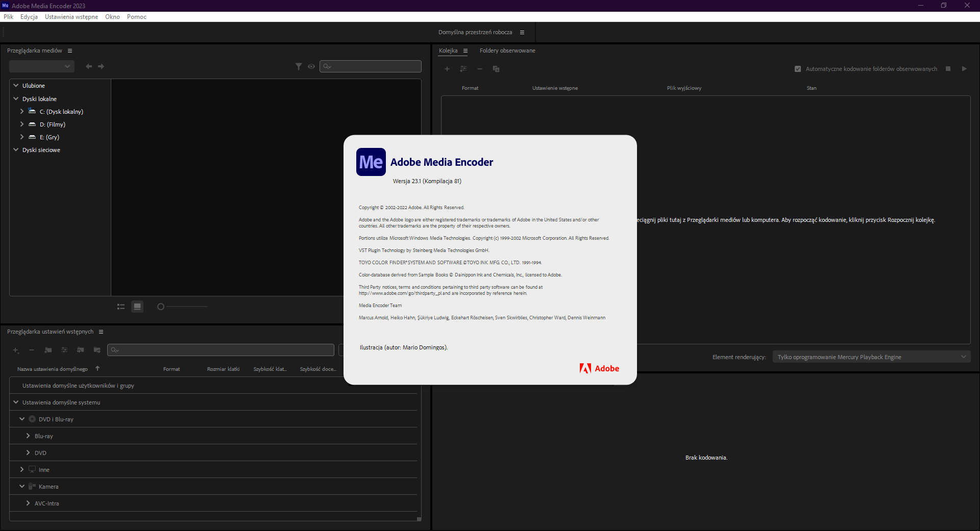The image size is (980, 531).
Task: Sort presets by Nazwa ustawienia domyślnego
Action: pyautogui.click(x=53, y=369)
